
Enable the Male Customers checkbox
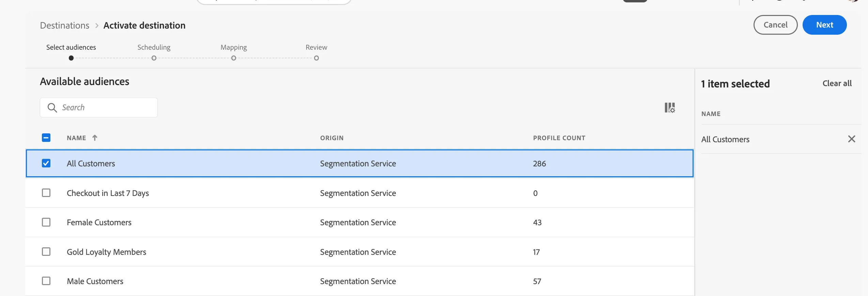tap(46, 281)
